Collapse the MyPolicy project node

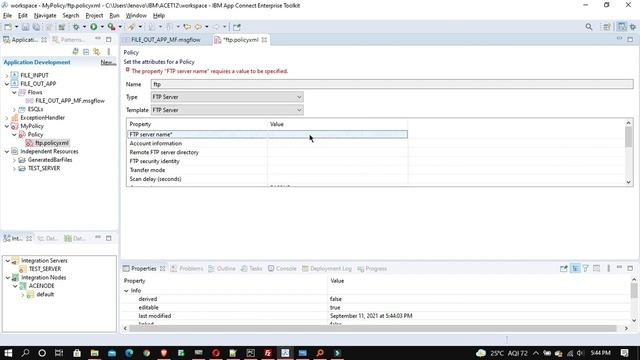pyautogui.click(x=7, y=126)
